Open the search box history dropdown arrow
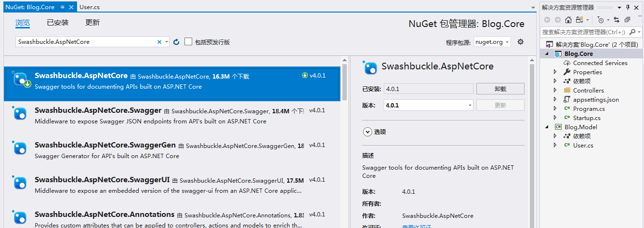Screen dimensions: 644x228 click(167, 42)
